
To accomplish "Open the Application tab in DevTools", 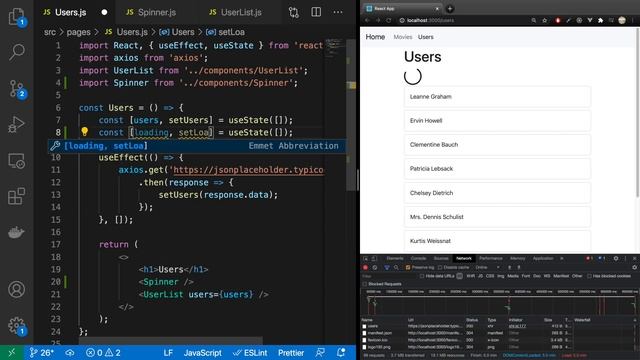I will click(543, 258).
